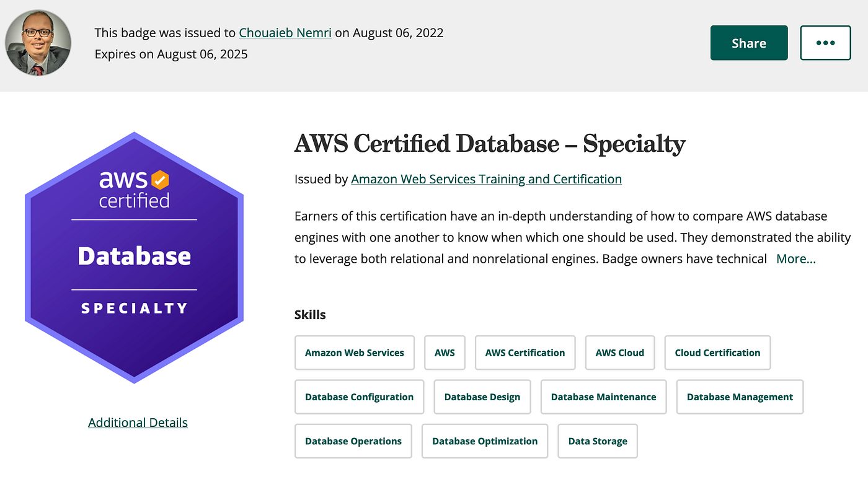Click the Database Operations skill tag
This screenshot has width=868, height=482.
353,441
